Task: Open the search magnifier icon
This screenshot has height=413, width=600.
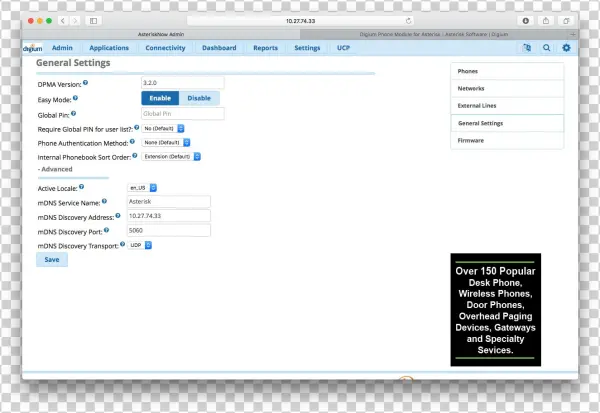Action: [x=546, y=48]
